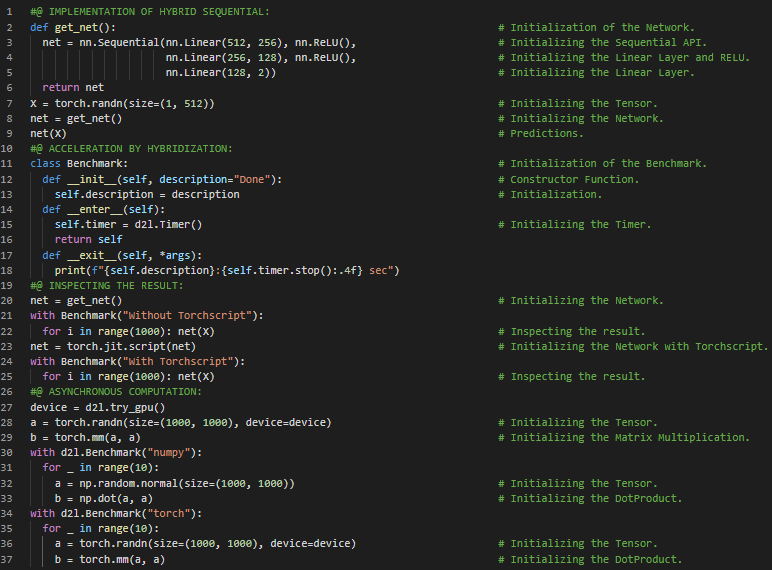Click 'with d2l.Benchmark("numpy"):' line

pyautogui.click(x=115, y=452)
